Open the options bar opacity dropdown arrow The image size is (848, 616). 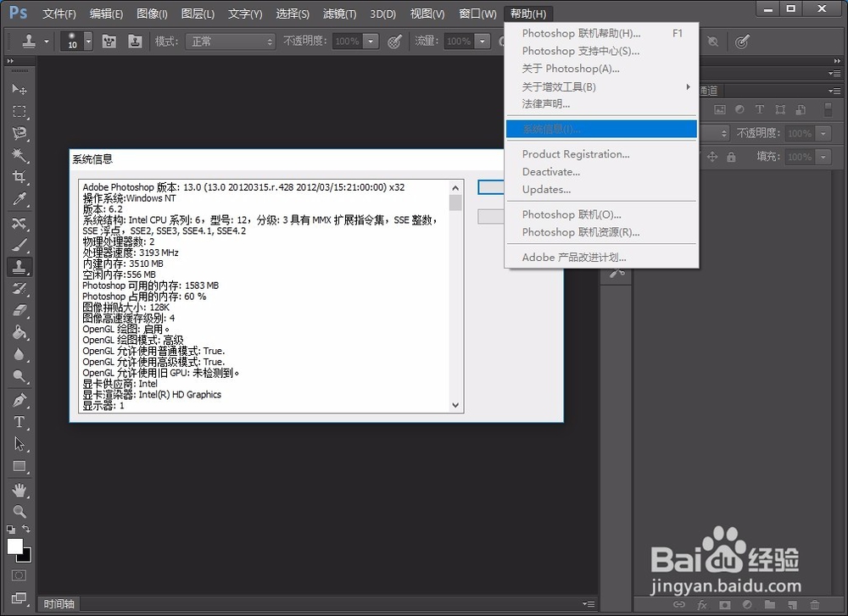371,41
